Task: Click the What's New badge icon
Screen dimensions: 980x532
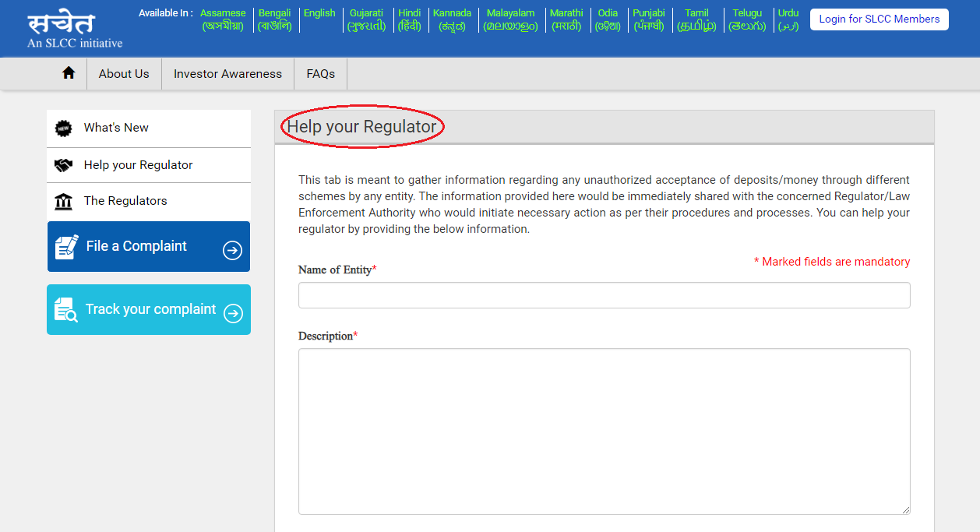Action: [64, 129]
